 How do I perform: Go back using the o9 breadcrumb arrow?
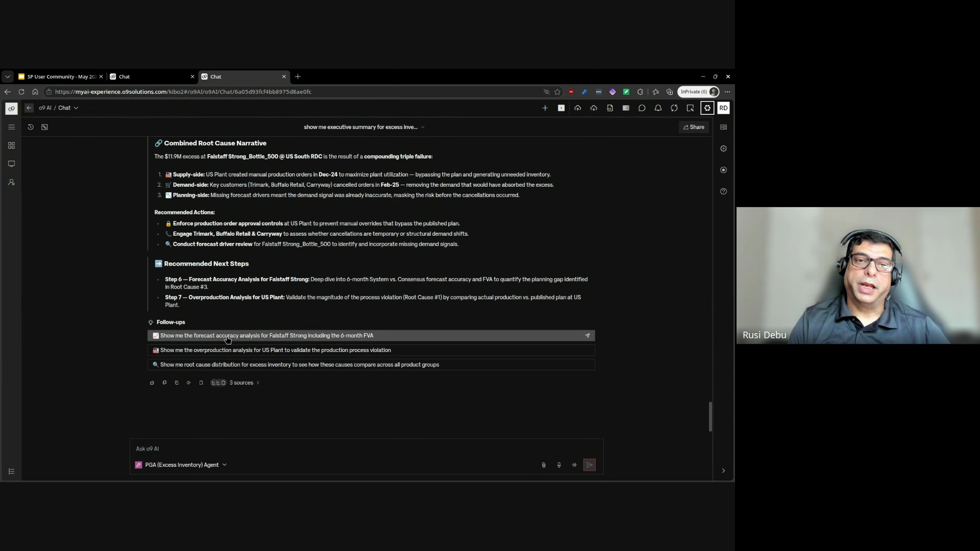[x=29, y=108]
